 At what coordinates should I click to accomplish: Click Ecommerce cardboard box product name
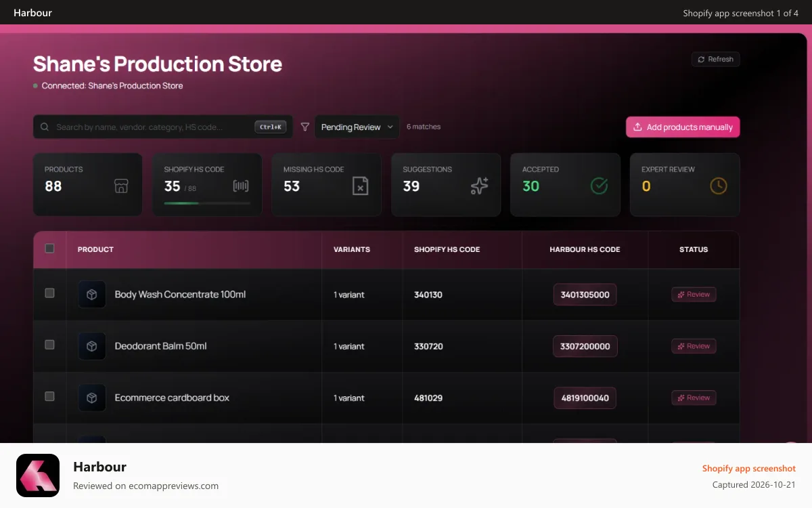click(172, 398)
